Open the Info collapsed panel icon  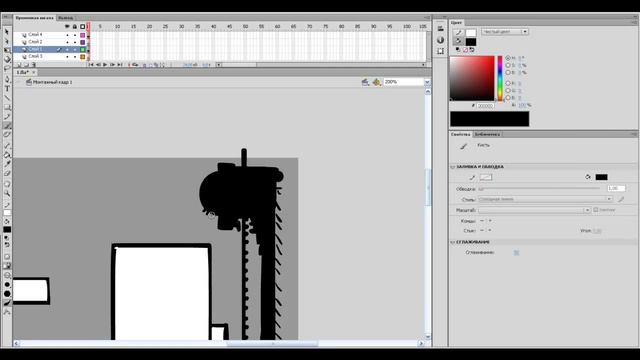pos(440,40)
